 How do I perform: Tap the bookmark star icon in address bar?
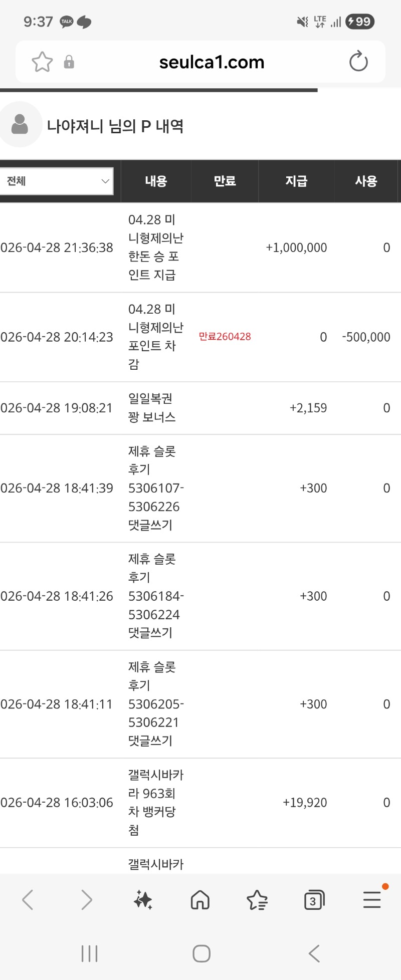pos(42,62)
